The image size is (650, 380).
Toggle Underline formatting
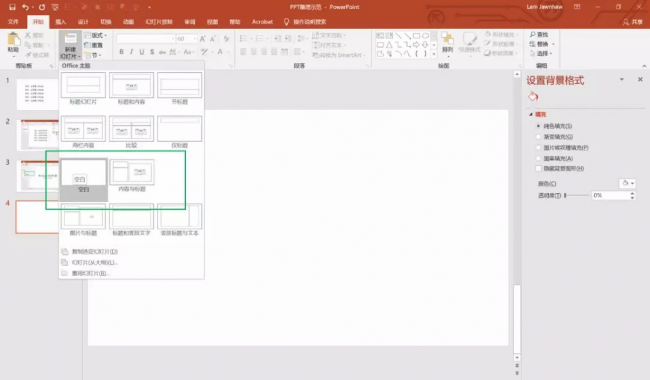(142, 52)
